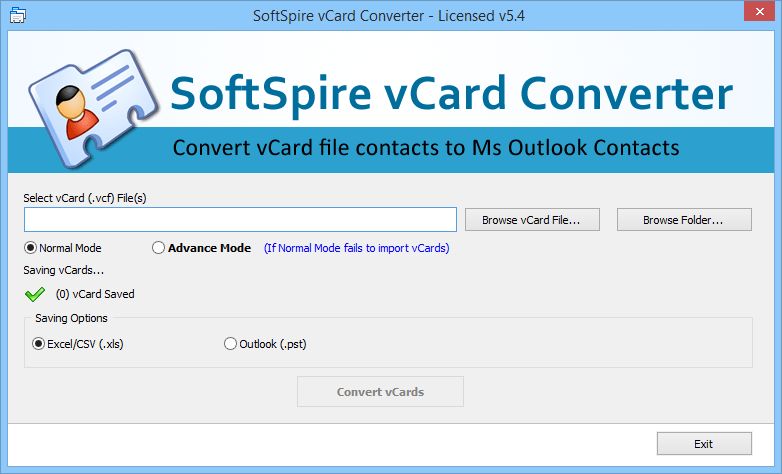Click the 'Select vCard (.vcf) File(s)' label

(85, 198)
